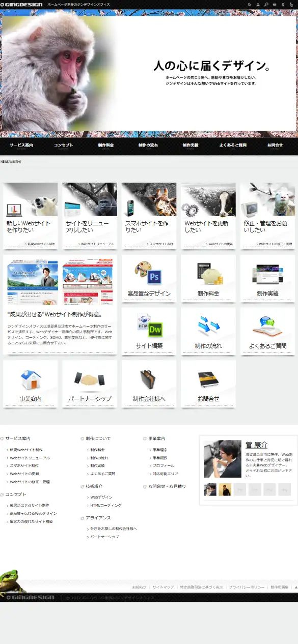Click プライバシーポリシー in the bottom footer bar
The height and width of the screenshot is (644, 298).
[247, 587]
